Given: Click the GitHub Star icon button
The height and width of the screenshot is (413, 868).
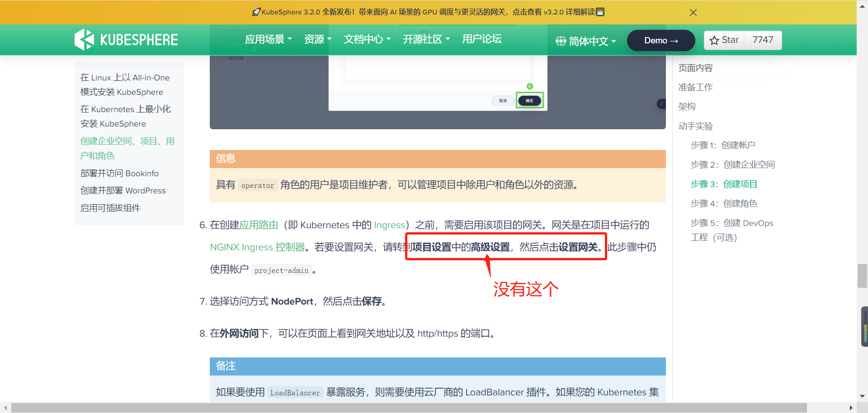Looking at the screenshot, I should (724, 40).
